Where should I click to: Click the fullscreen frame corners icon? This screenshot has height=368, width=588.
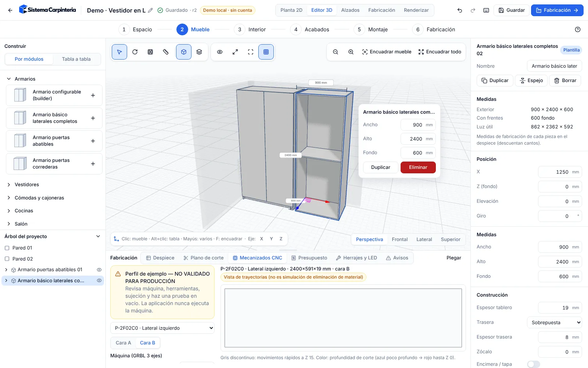tap(251, 52)
